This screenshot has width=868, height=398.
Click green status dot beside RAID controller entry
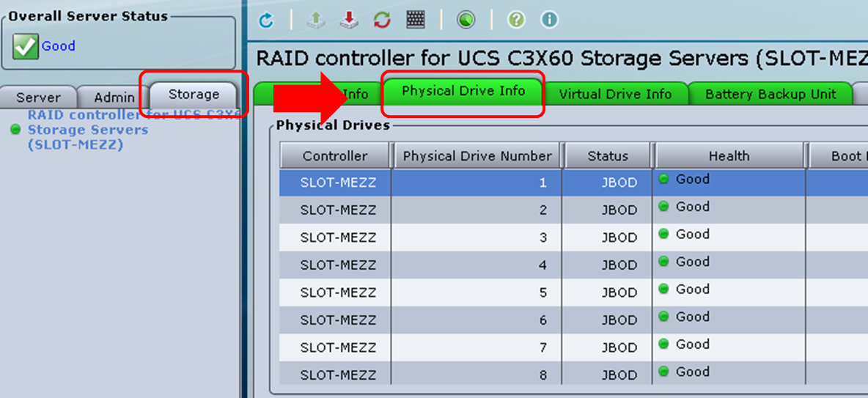(15, 129)
